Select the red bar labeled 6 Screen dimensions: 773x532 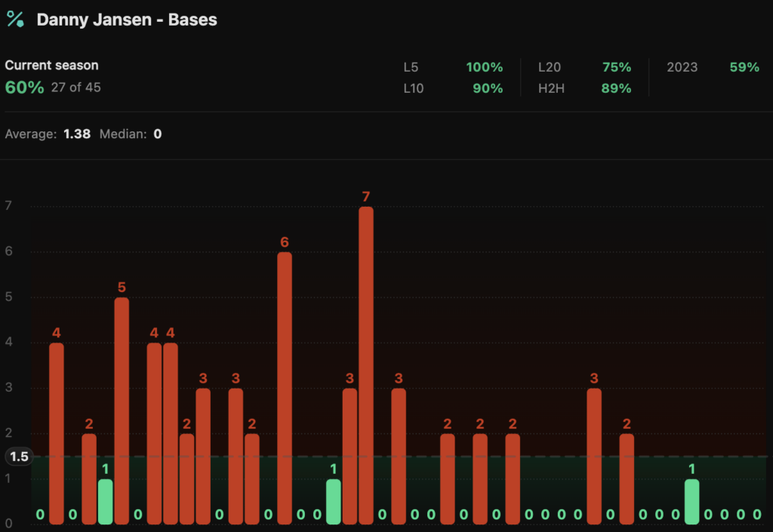tap(285, 388)
